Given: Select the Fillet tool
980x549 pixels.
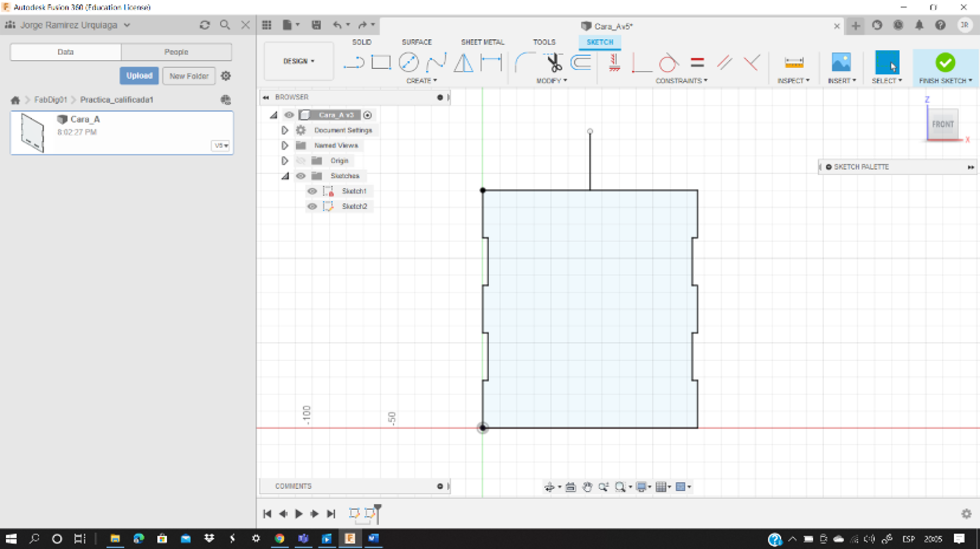Looking at the screenshot, I should point(524,62).
